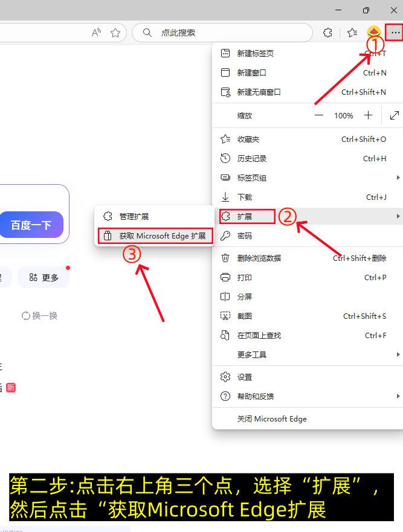Viewport: 403px width, 532px height.
Task: Click the 100% zoom value
Action: [344, 116]
